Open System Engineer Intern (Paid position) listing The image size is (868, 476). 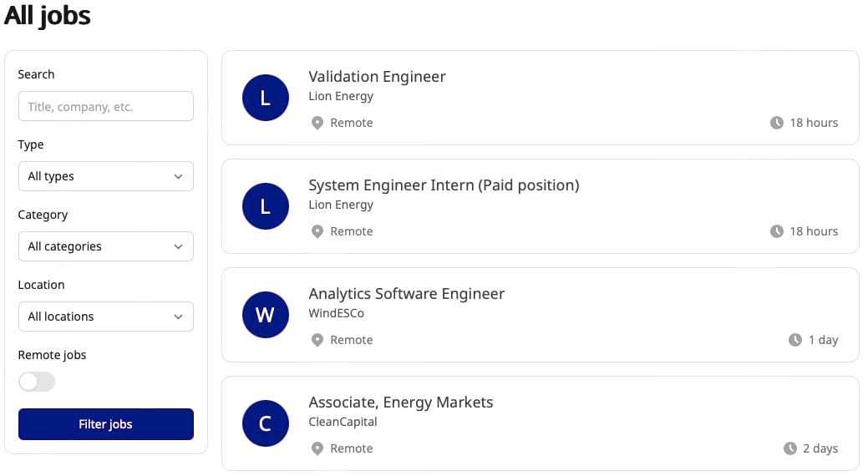point(443,185)
